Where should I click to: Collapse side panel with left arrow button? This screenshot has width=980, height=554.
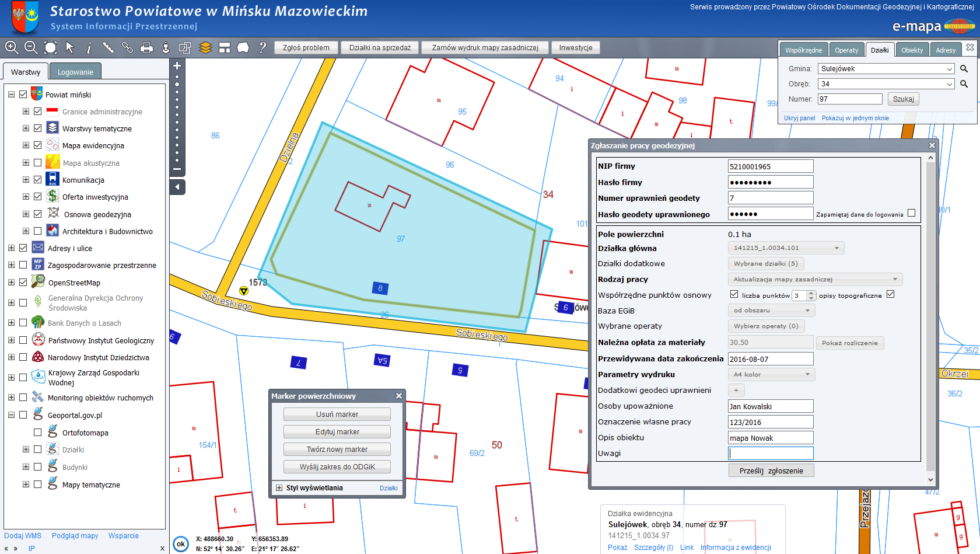177,187
